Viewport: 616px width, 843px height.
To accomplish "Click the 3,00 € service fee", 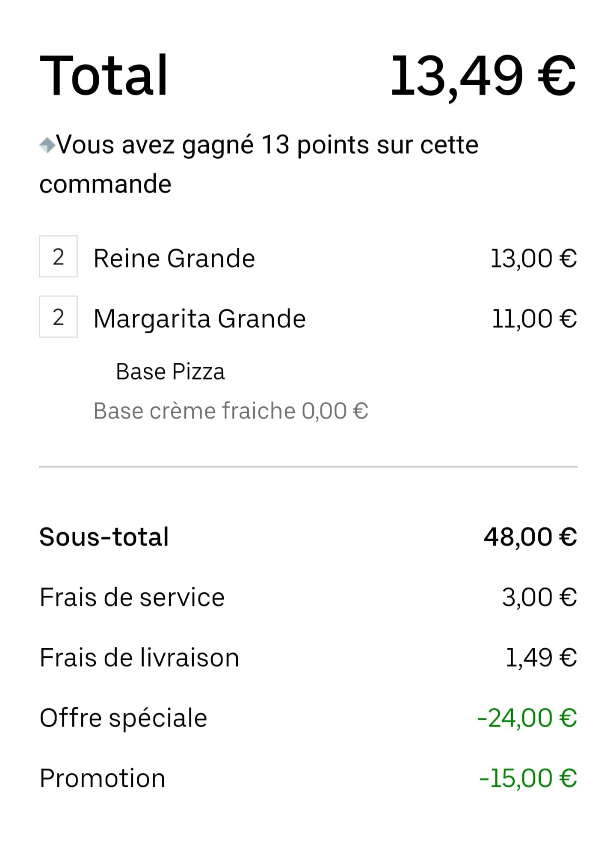I will (x=539, y=598).
